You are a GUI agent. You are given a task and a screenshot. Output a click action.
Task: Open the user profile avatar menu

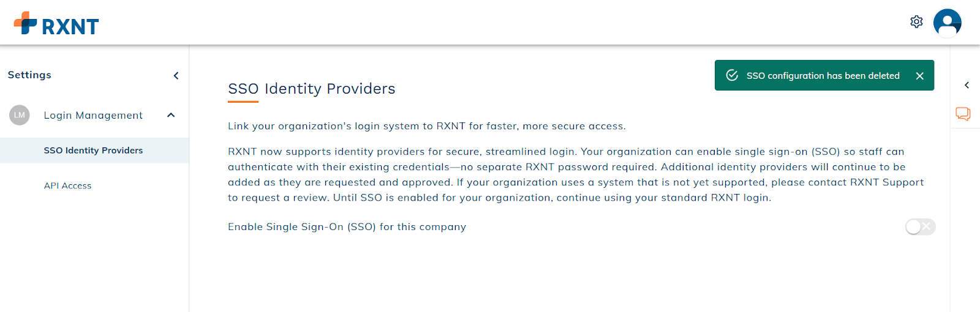tap(947, 23)
